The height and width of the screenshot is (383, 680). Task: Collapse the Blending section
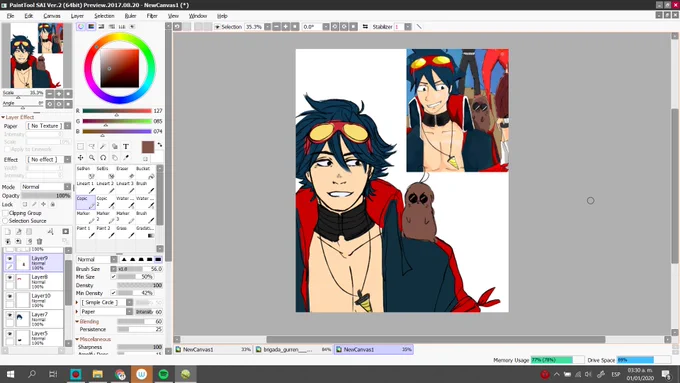[x=77, y=321]
